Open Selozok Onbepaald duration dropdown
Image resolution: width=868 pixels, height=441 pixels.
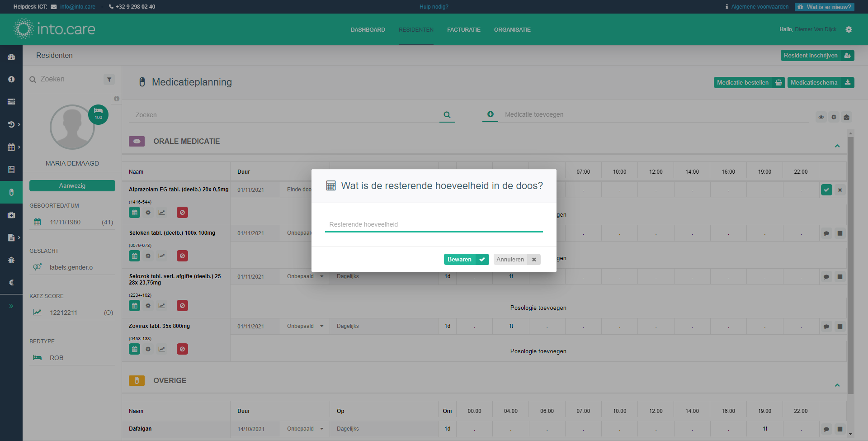click(x=305, y=276)
